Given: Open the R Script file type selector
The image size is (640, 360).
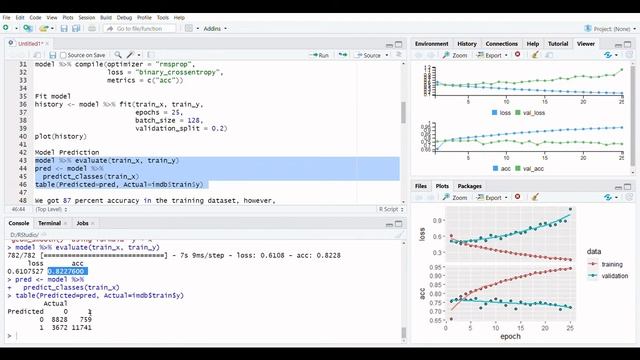Looking at the screenshot, I should (391, 209).
